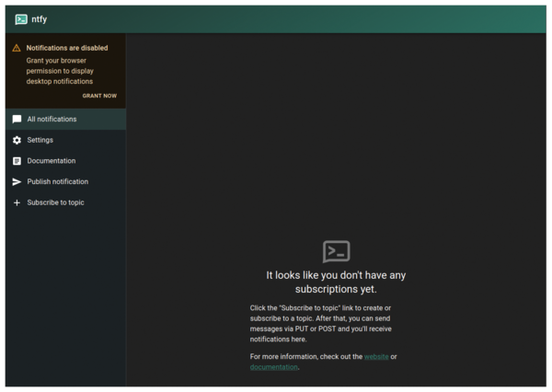Select the All notifications menu label
This screenshot has height=392, width=552.
pos(52,120)
